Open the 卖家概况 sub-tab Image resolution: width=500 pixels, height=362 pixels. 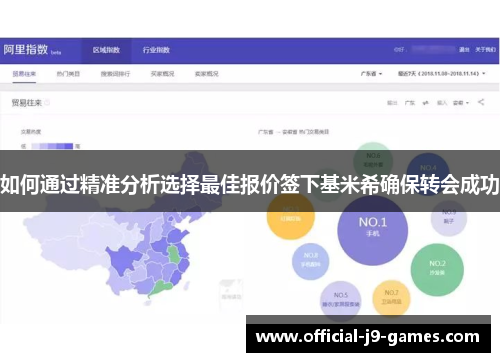click(x=207, y=74)
